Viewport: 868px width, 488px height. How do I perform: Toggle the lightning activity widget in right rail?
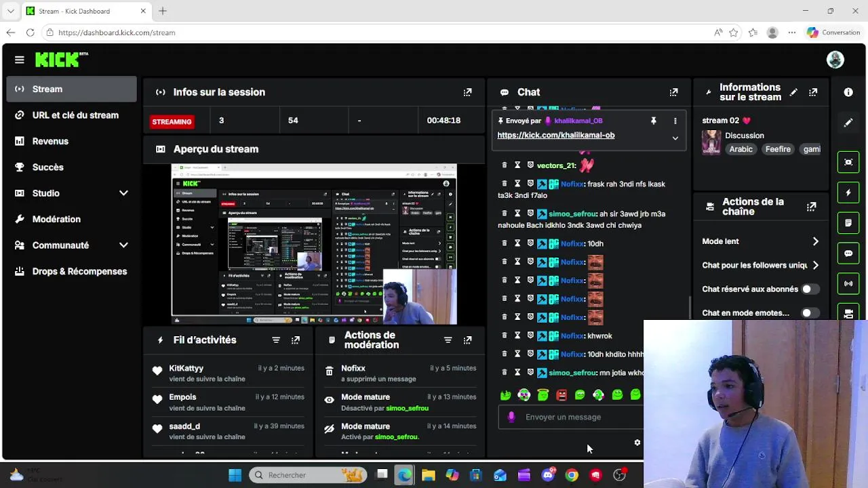coord(848,192)
